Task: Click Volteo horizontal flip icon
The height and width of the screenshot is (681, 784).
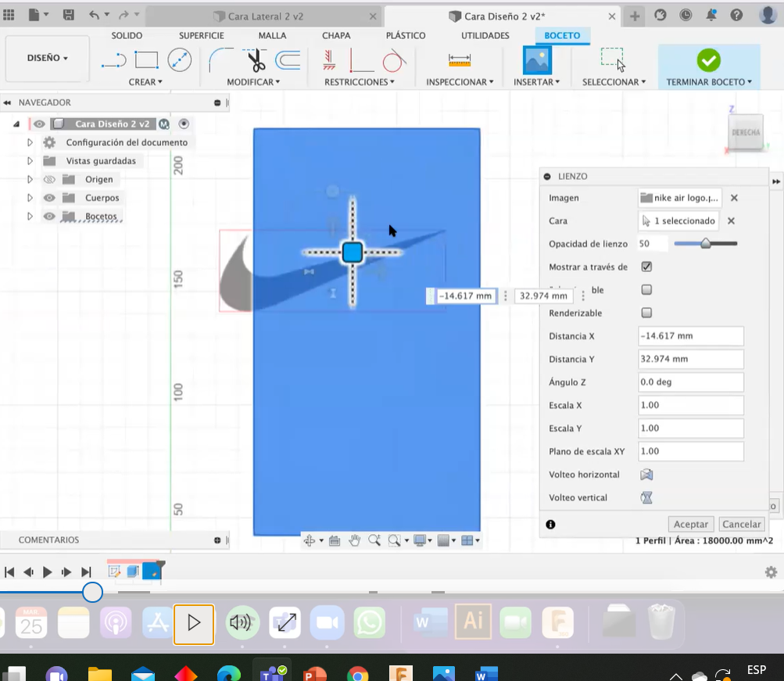Action: (646, 475)
